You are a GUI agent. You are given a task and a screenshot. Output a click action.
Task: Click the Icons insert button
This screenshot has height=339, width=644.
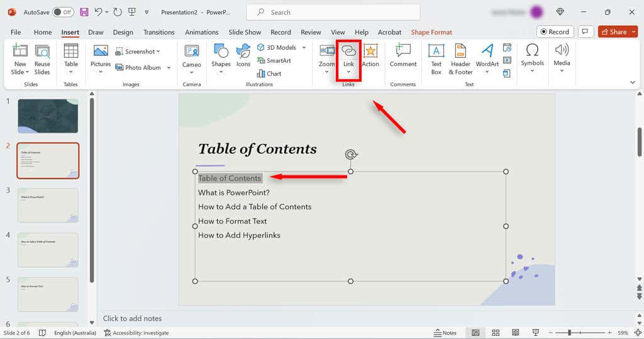243,56
